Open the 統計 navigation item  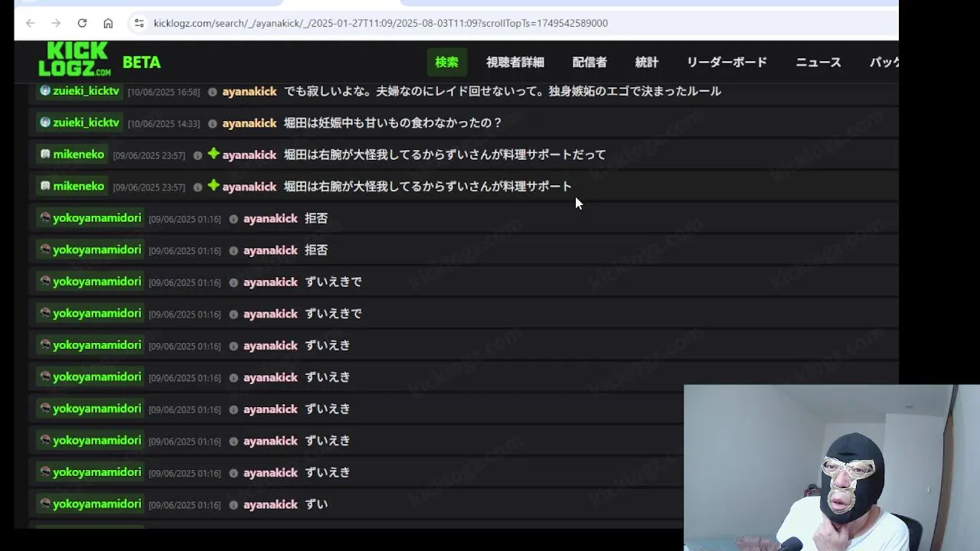[x=647, y=62]
